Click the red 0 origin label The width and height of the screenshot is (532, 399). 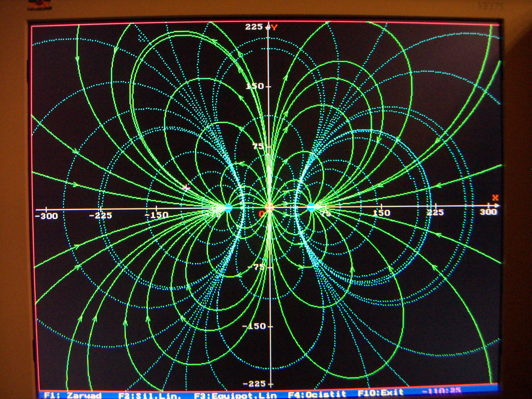(262, 214)
